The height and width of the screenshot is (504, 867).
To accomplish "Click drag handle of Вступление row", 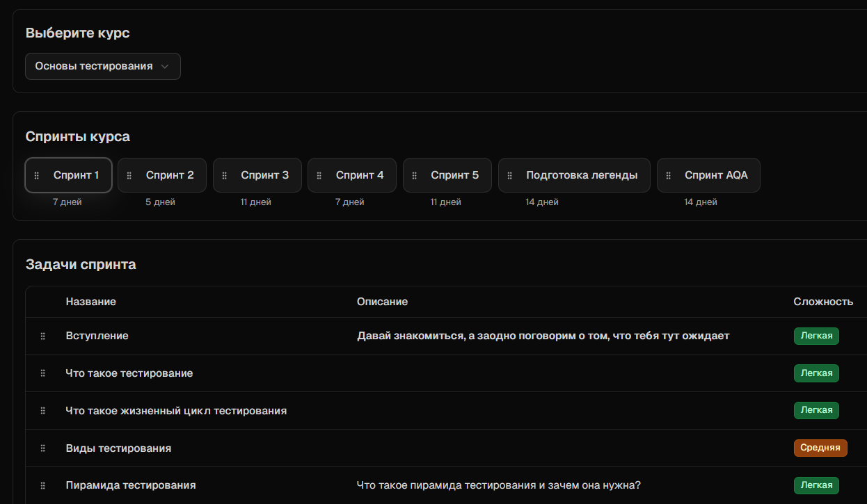I will [42, 336].
